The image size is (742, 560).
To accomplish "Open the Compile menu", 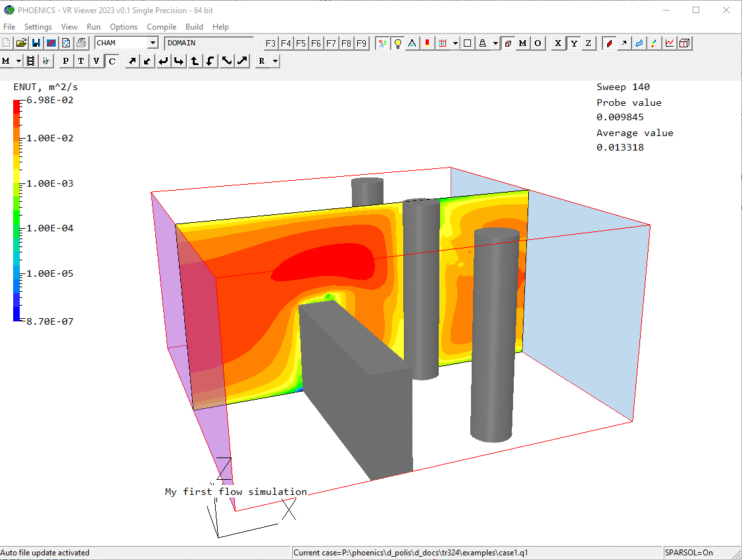I will (x=161, y=27).
